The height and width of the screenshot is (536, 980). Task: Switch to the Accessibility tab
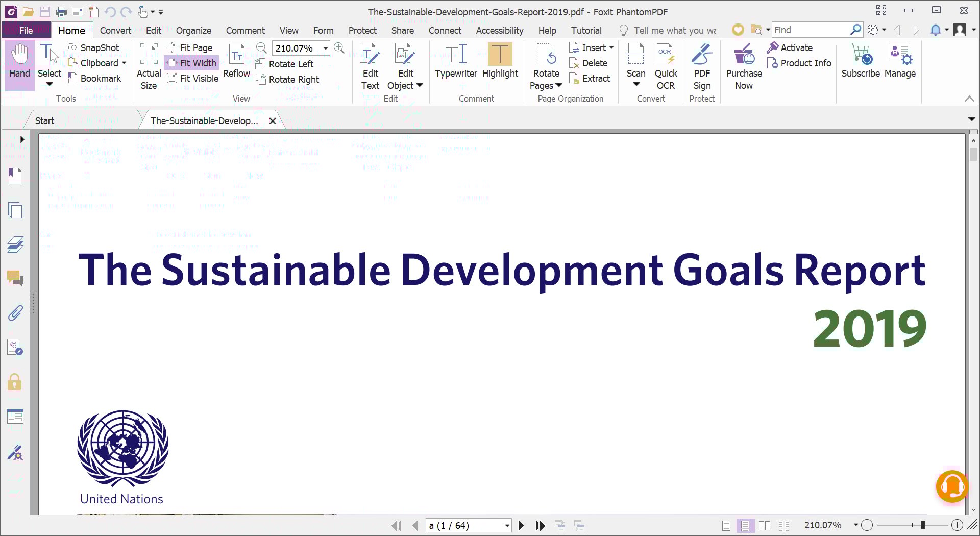tap(499, 30)
